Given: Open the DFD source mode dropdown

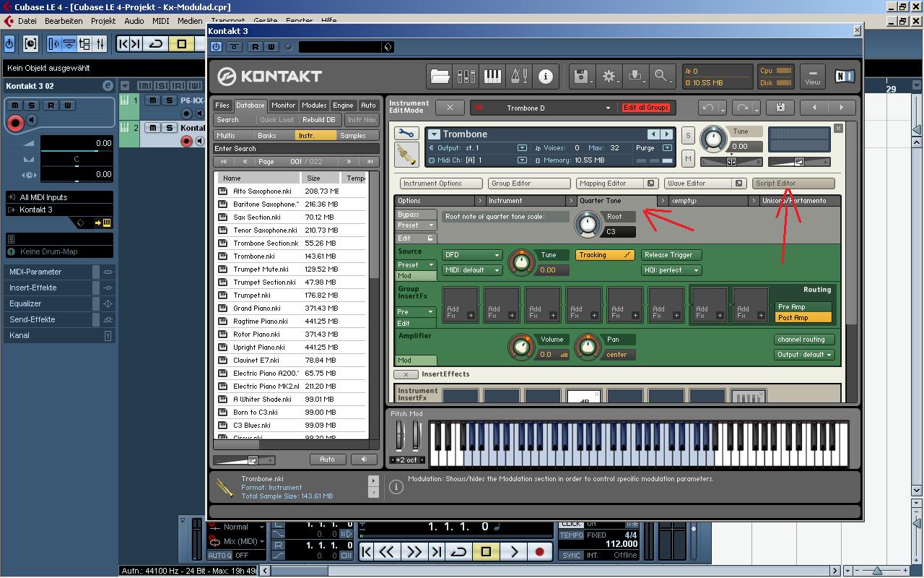Looking at the screenshot, I should (472, 255).
